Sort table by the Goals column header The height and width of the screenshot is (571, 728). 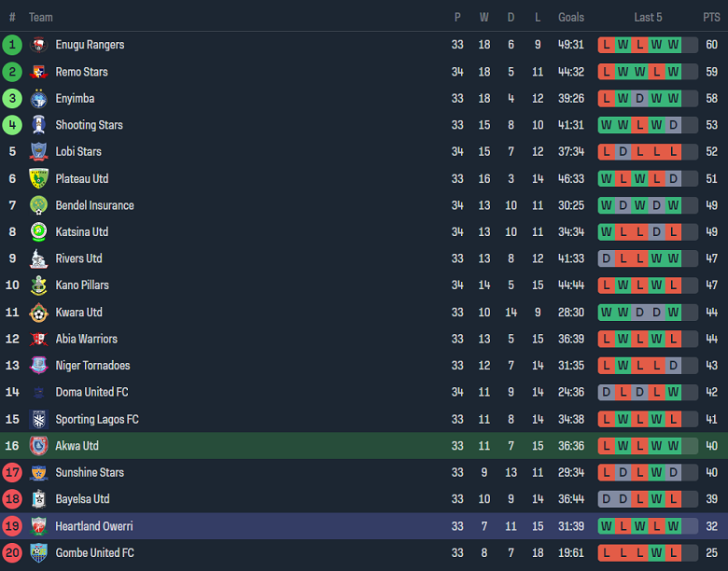click(570, 18)
